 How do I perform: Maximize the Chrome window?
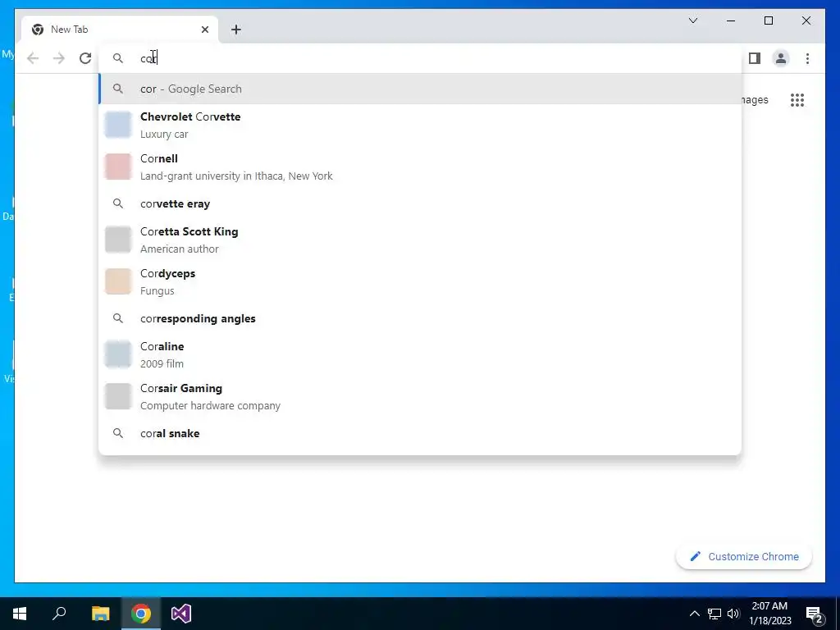(x=768, y=21)
